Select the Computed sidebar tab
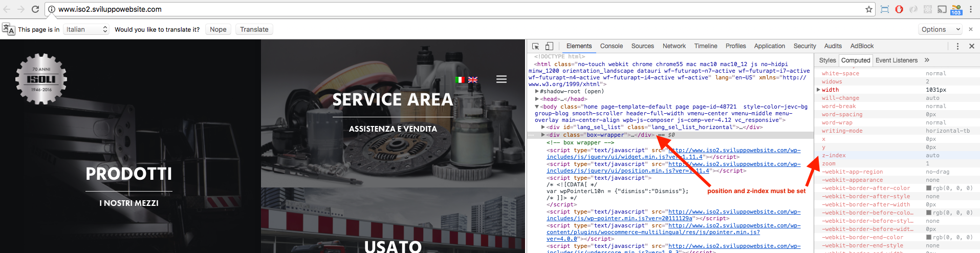Image resolution: width=980 pixels, height=253 pixels. tap(856, 60)
